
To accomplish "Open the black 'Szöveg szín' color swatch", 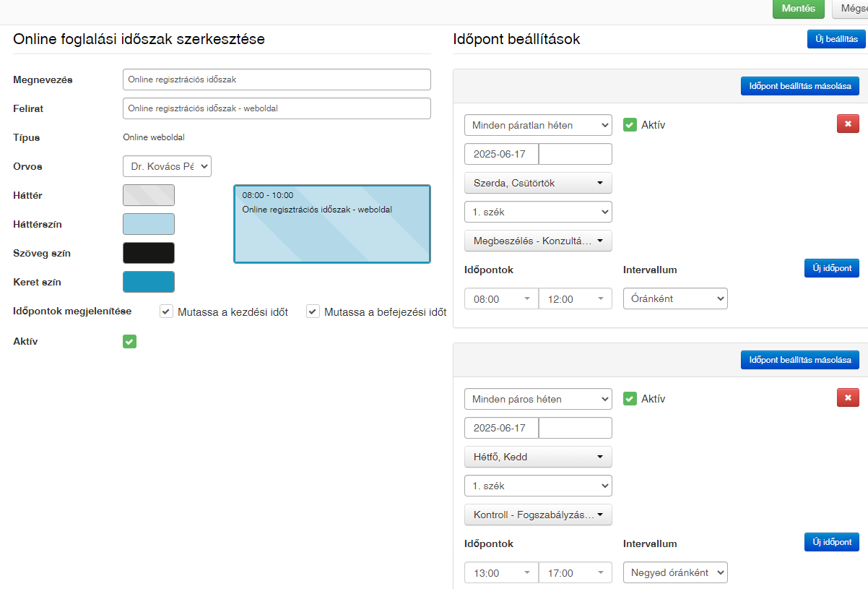I will pyautogui.click(x=149, y=253).
